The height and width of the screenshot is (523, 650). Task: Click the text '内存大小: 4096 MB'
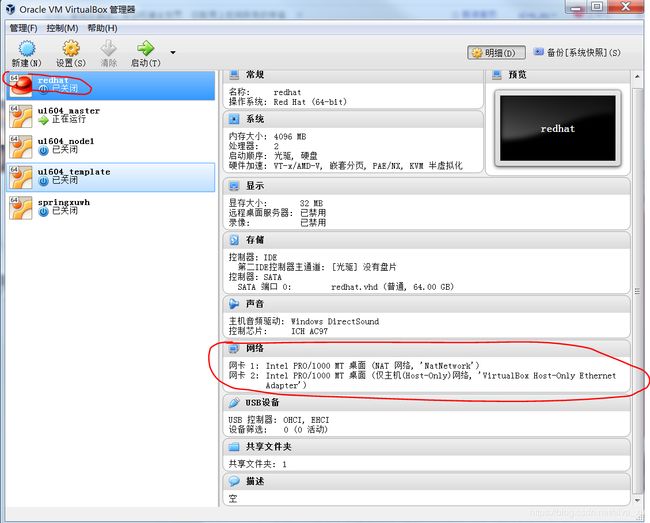pos(267,137)
